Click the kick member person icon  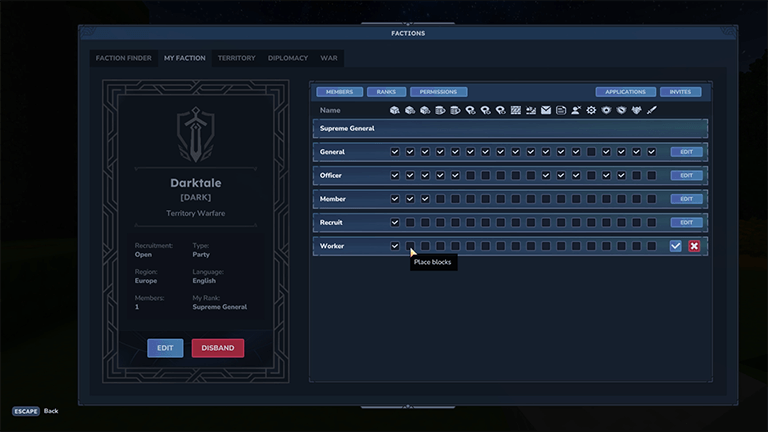pyautogui.click(x=576, y=110)
